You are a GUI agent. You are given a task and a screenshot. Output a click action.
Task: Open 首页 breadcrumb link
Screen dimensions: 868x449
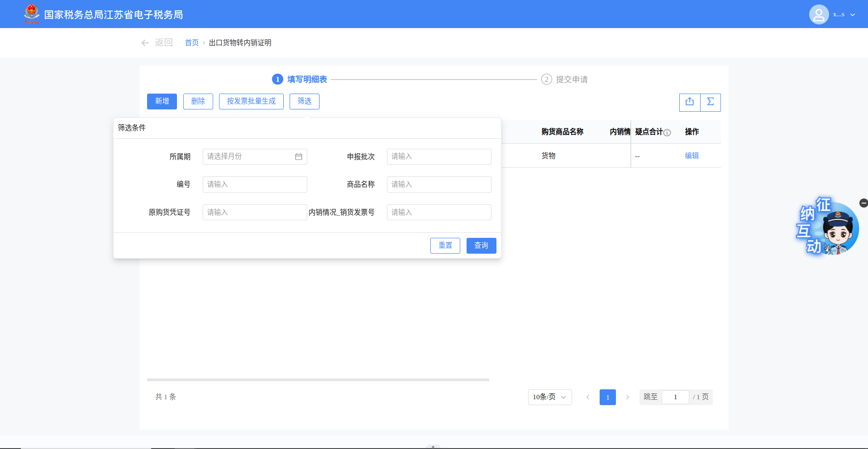click(x=192, y=43)
